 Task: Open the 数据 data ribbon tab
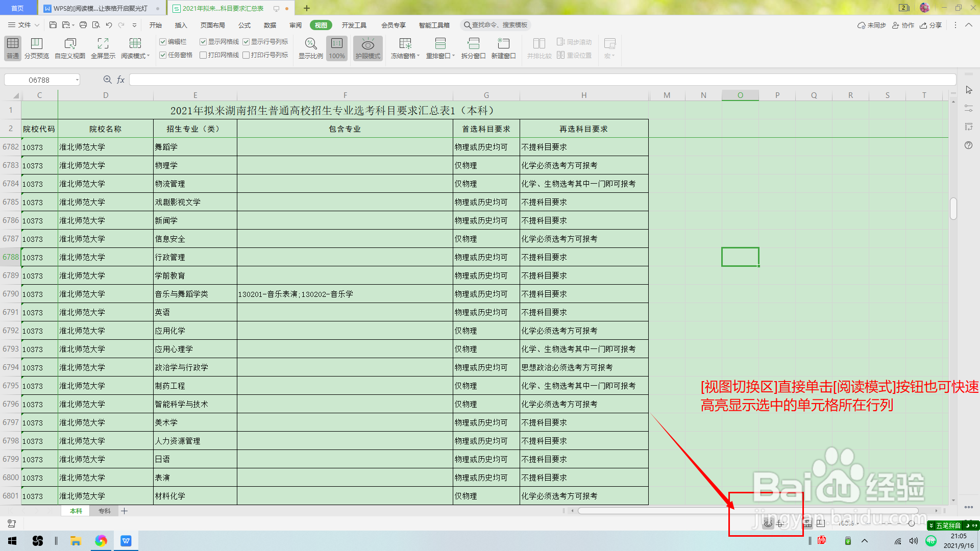[269, 25]
